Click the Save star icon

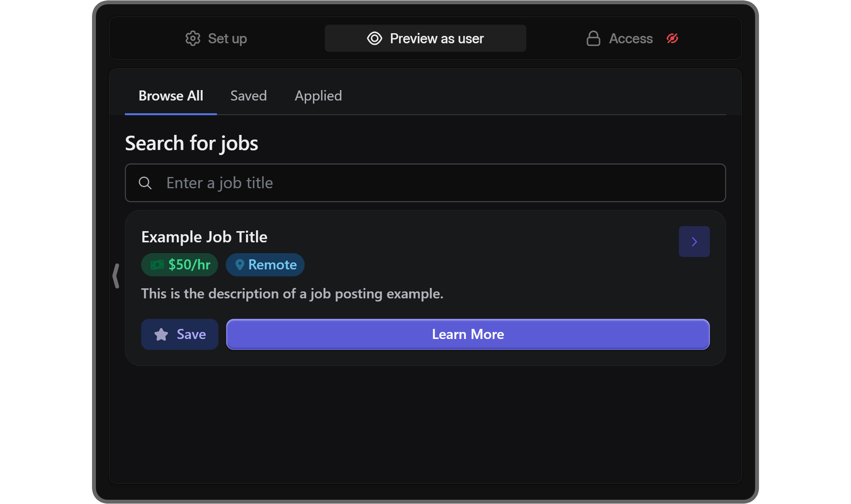pos(161,334)
